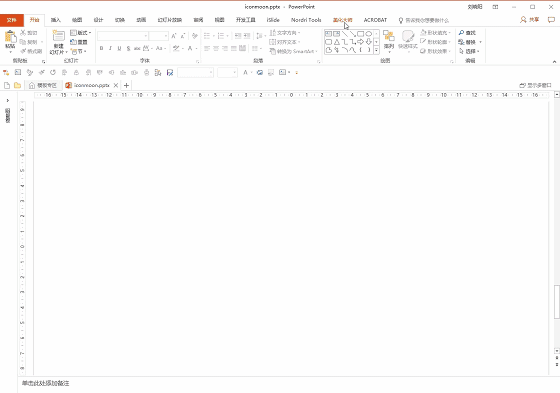Open the iSlide ribbon tab
The image size is (560, 393).
273,20
